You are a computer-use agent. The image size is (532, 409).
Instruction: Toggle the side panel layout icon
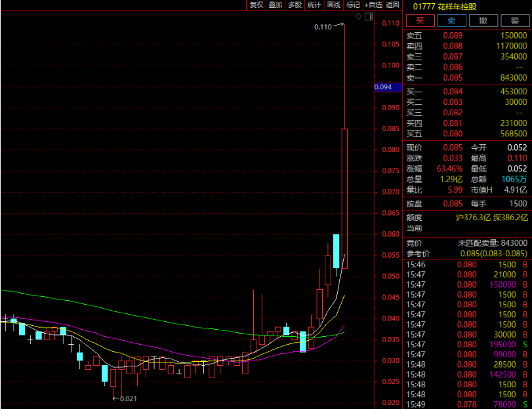(369, 16)
